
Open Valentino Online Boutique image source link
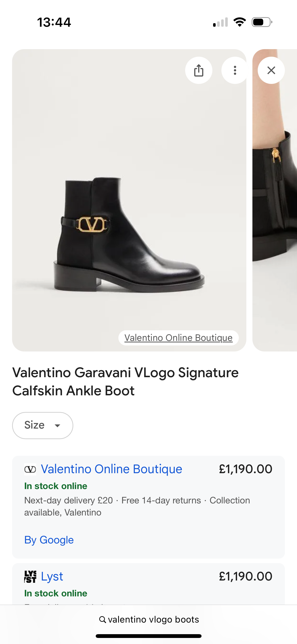(x=178, y=338)
